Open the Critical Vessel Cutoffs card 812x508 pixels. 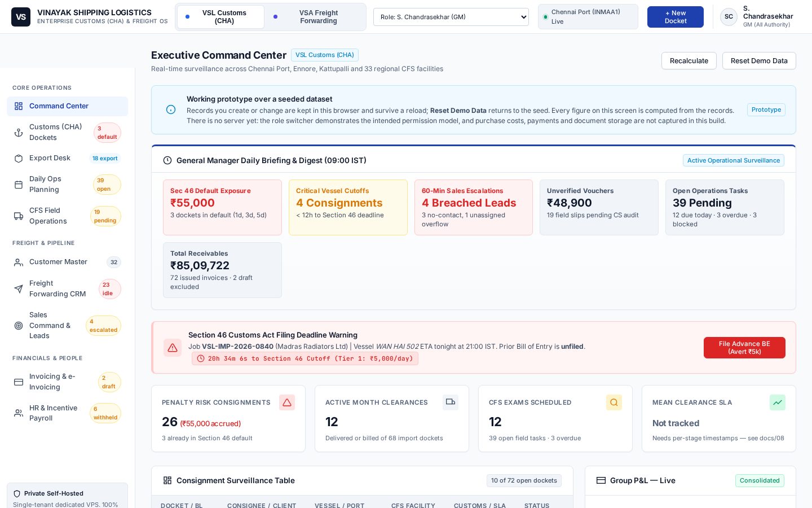coord(348,207)
